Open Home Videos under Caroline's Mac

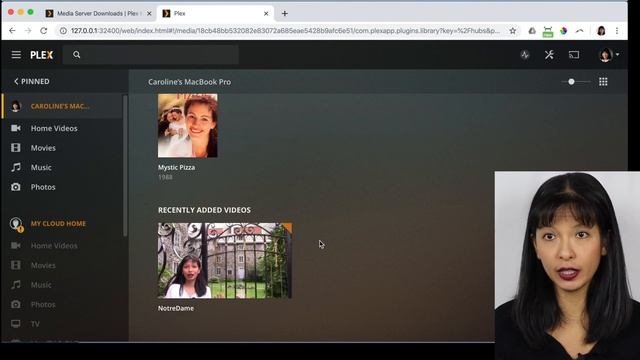[x=54, y=128]
